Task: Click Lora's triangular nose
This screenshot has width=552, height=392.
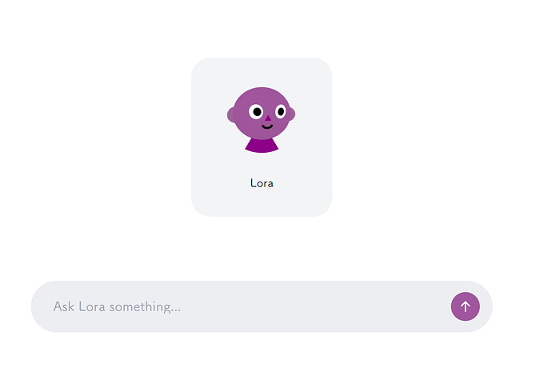Action: [268, 118]
